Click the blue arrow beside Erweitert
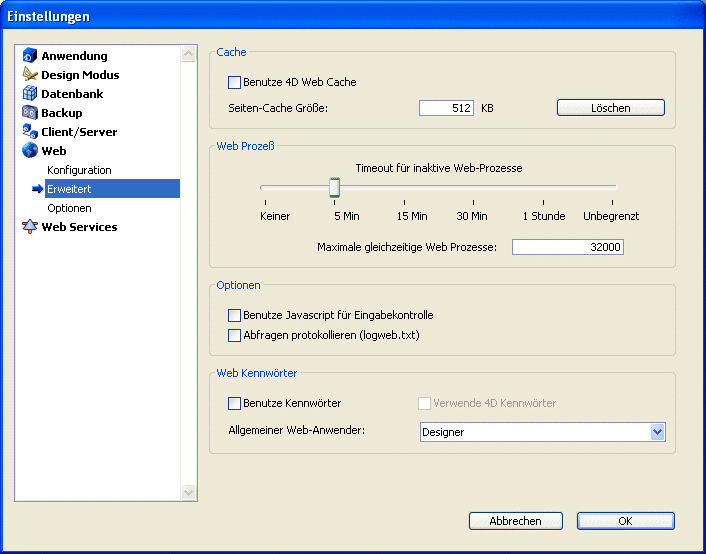The image size is (706, 554). coord(38,189)
